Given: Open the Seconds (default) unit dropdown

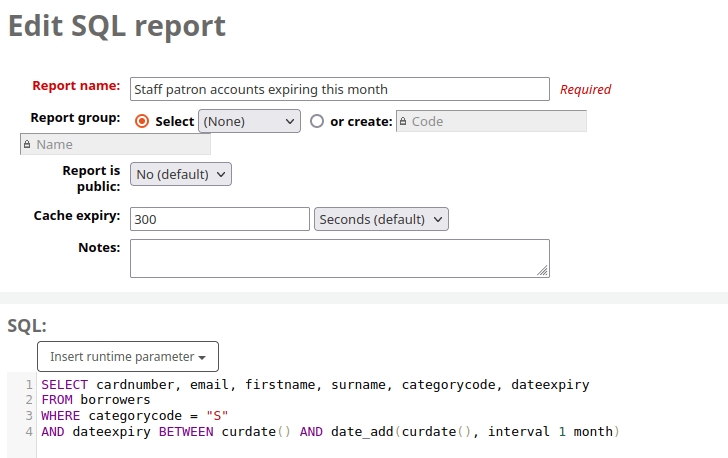Looking at the screenshot, I should click(381, 219).
